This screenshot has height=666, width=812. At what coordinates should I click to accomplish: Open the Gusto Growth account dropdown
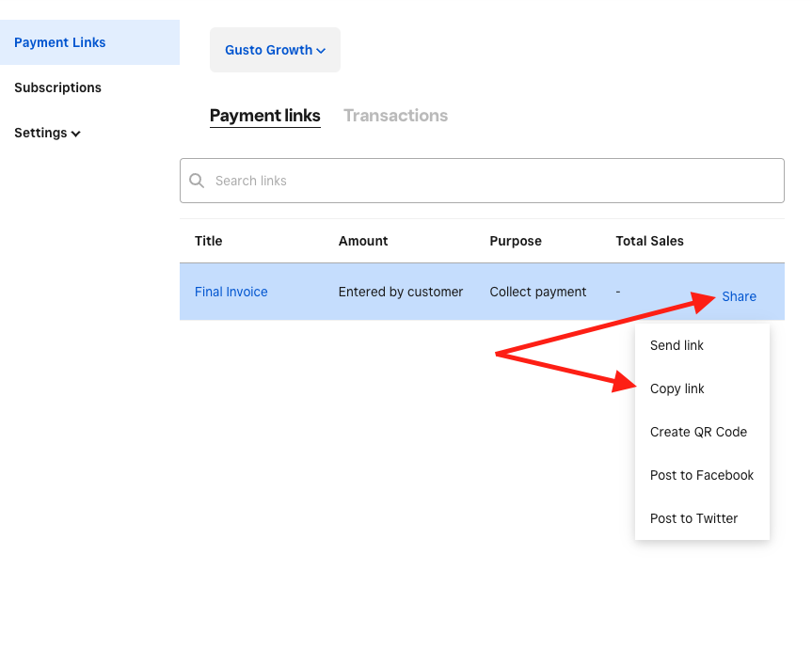pyautogui.click(x=275, y=50)
